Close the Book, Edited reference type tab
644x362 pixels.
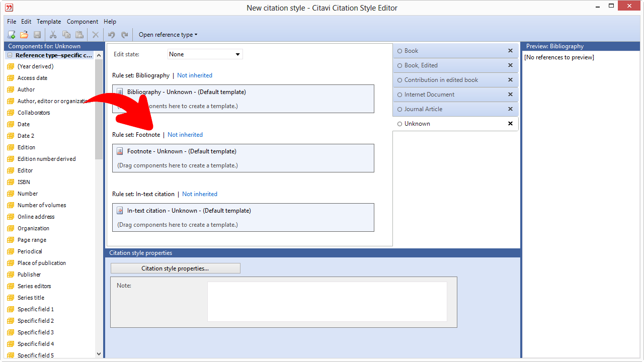pyautogui.click(x=510, y=65)
